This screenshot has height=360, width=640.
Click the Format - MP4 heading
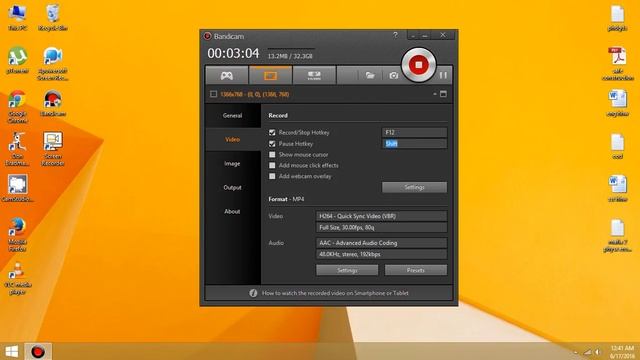tap(286, 199)
